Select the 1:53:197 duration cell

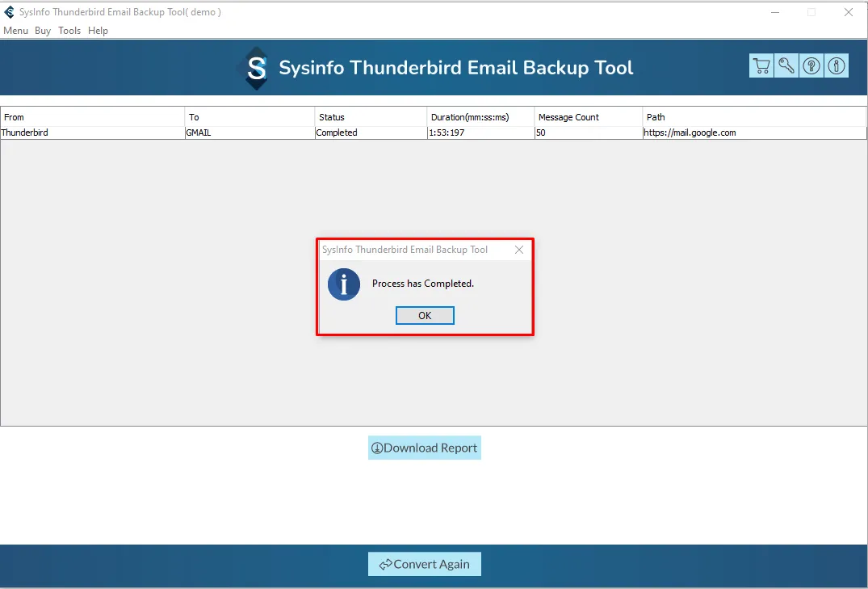pyautogui.click(x=480, y=133)
